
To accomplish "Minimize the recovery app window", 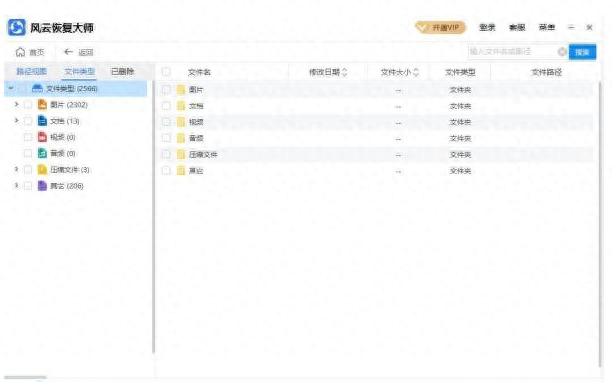I will click(571, 27).
